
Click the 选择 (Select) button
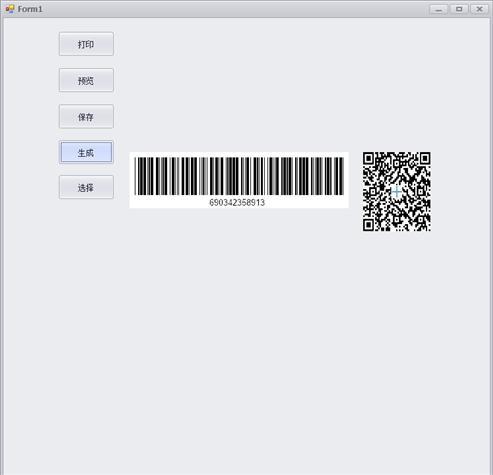pyautogui.click(x=86, y=187)
